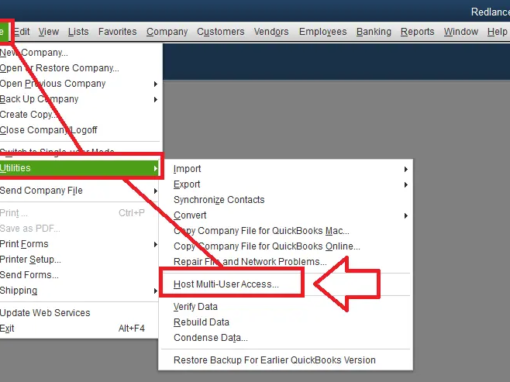This screenshot has width=510, height=382.
Task: Open the Company menu in menu bar
Action: 167,32
